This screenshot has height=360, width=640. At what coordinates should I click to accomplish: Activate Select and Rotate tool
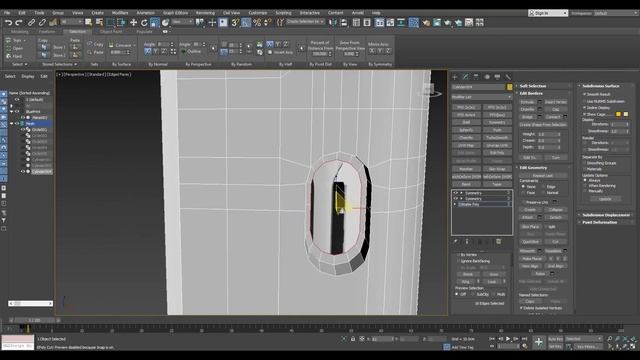pyautogui.click(x=144, y=22)
